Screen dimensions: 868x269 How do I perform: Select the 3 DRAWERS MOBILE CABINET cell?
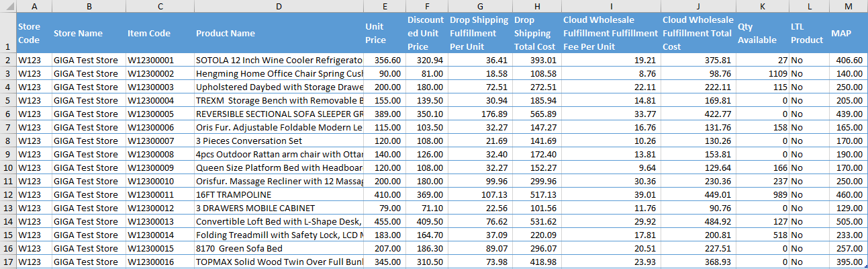279,208
